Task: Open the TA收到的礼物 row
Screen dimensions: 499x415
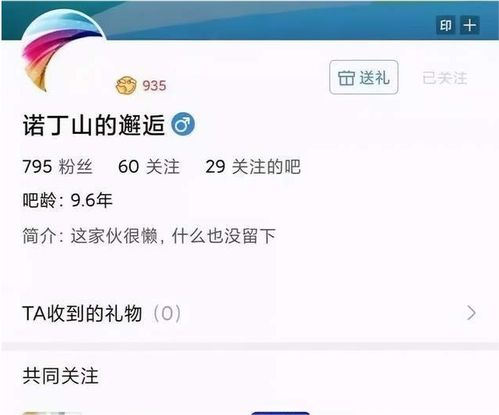Action: click(x=249, y=313)
